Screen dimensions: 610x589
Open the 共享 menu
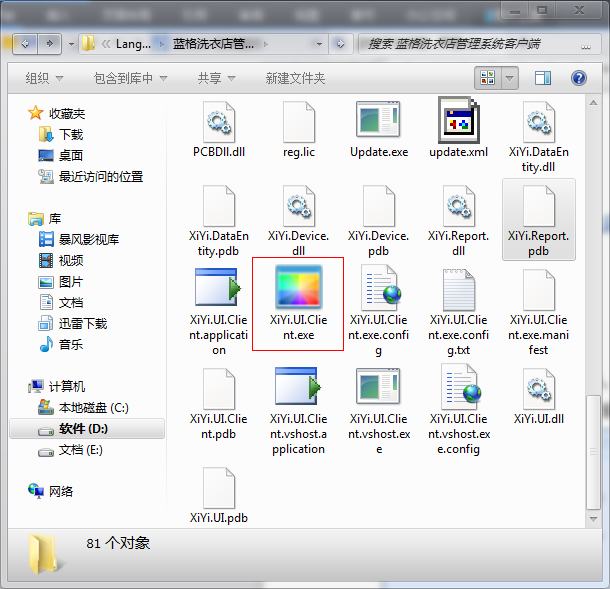coord(216,78)
